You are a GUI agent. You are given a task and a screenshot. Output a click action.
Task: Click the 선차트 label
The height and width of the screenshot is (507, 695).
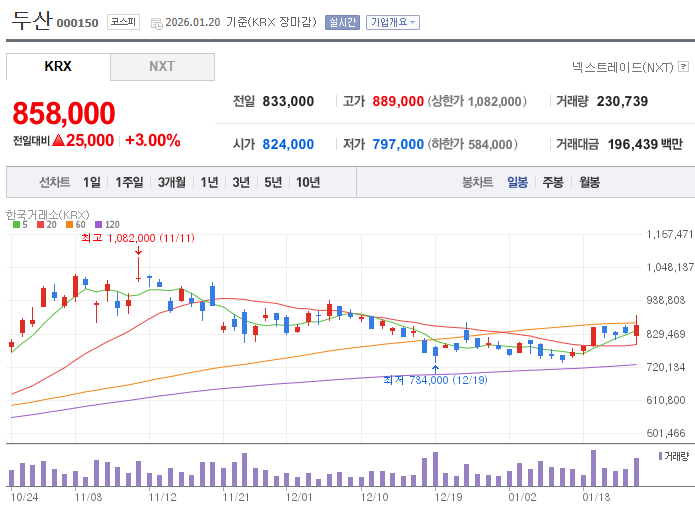55,182
